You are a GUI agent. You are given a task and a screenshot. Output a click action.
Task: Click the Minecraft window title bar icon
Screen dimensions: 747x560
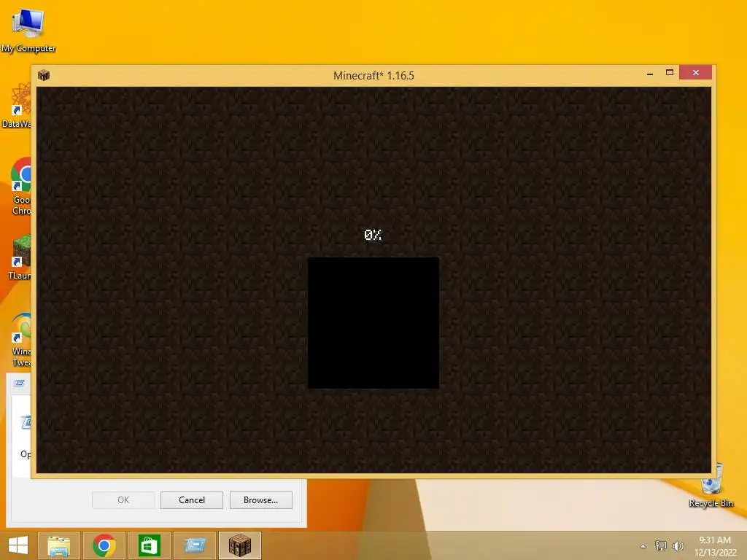(x=44, y=75)
